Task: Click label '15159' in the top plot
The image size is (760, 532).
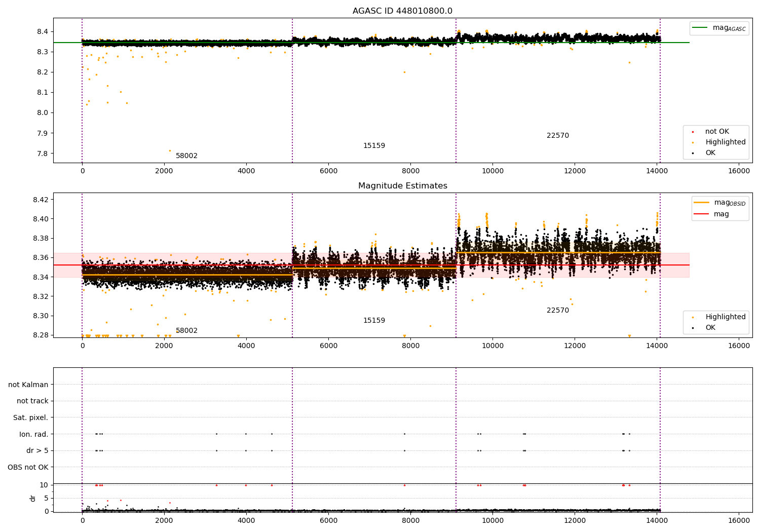Action: click(374, 146)
